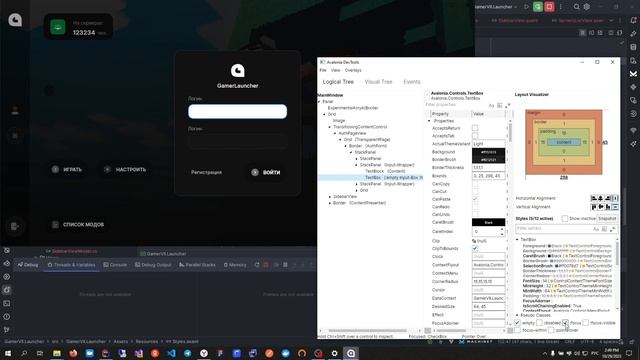Collapse the Panel node in logical tree
640x360 pixels.
[x=320, y=102]
